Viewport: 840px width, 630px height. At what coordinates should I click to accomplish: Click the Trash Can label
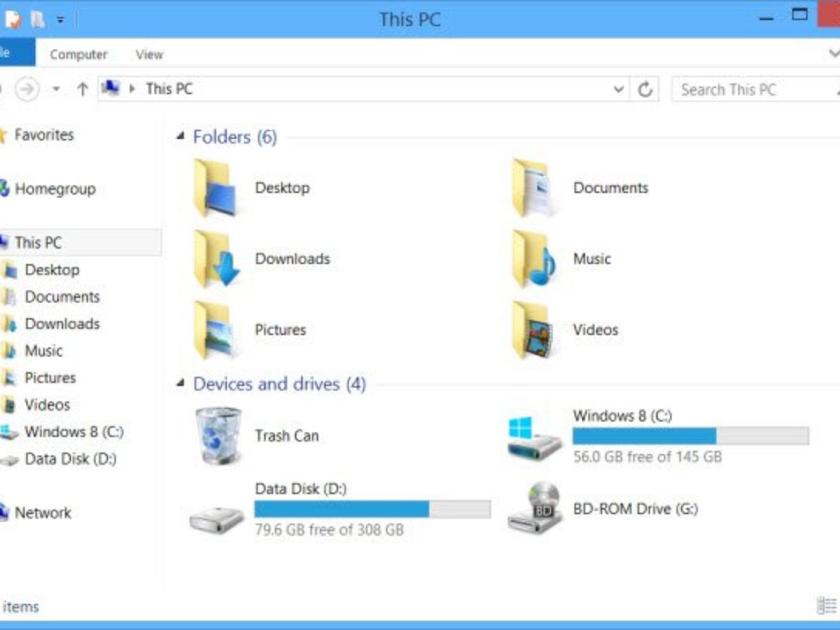coord(286,436)
